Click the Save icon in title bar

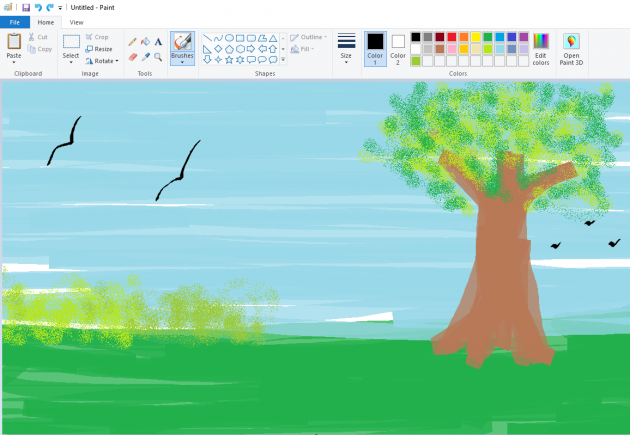pos(26,7)
